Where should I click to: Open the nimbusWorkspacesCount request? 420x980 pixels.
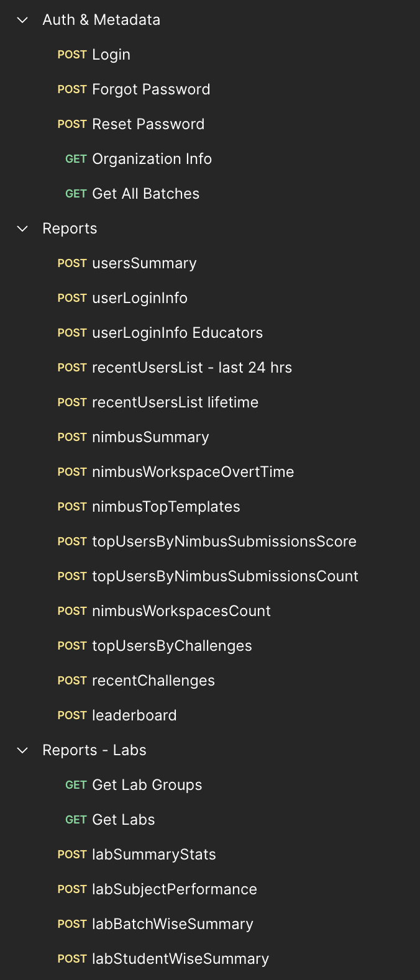point(181,611)
